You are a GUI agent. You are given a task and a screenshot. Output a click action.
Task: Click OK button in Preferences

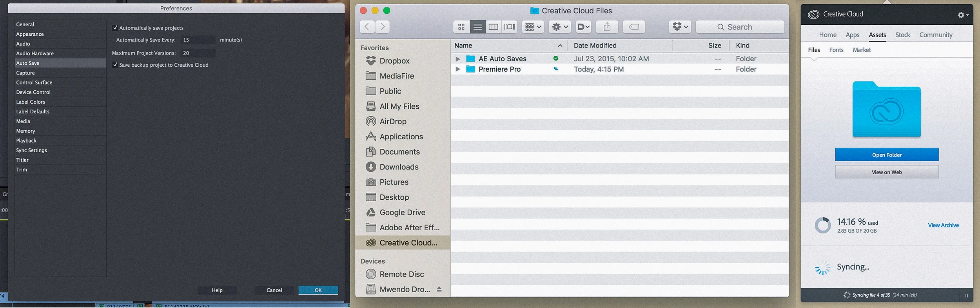click(318, 290)
